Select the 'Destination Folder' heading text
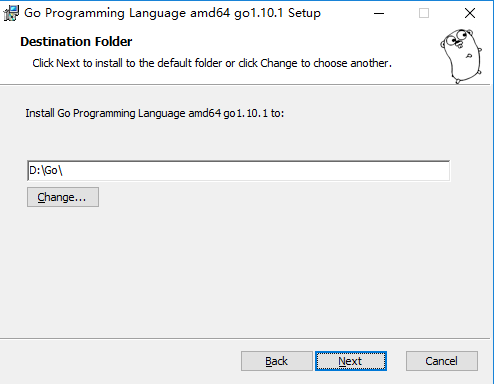 (x=76, y=42)
